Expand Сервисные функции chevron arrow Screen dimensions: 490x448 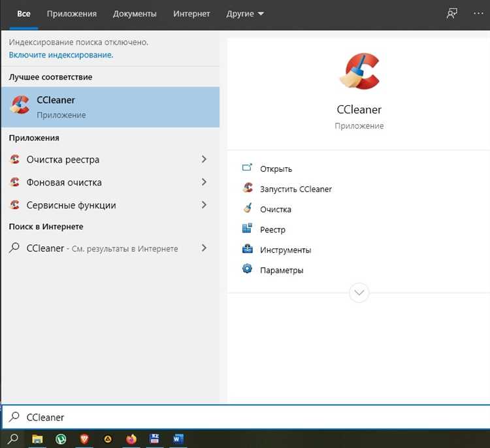click(x=204, y=205)
